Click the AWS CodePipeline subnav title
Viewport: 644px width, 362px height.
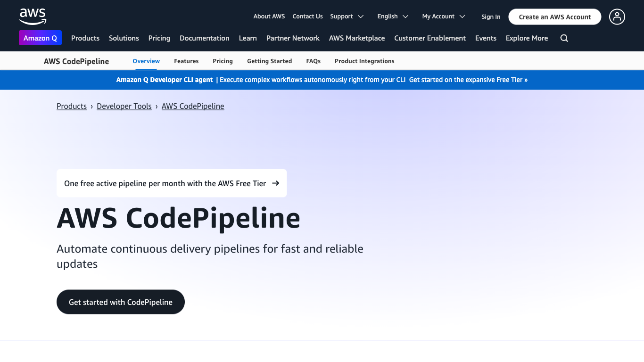pyautogui.click(x=76, y=61)
